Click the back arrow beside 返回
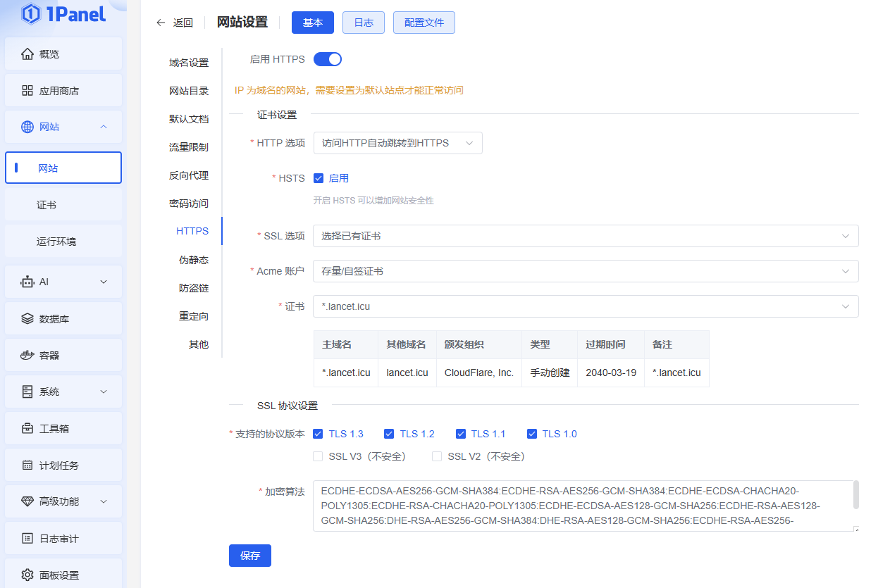890x588 pixels. point(161,23)
